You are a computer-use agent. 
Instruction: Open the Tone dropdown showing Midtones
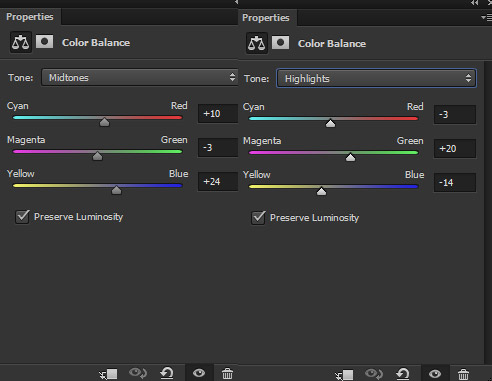(x=140, y=77)
